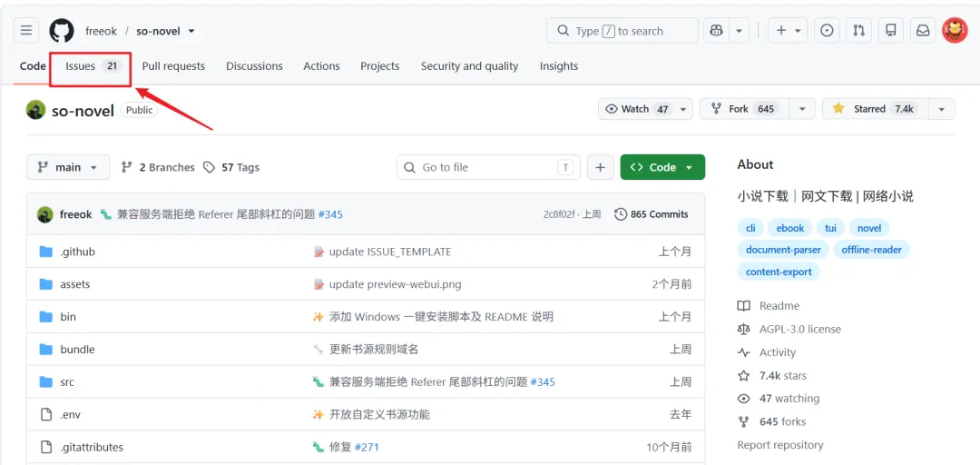This screenshot has height=465, width=980.
Task: Click the cli topic tag
Action: click(750, 228)
